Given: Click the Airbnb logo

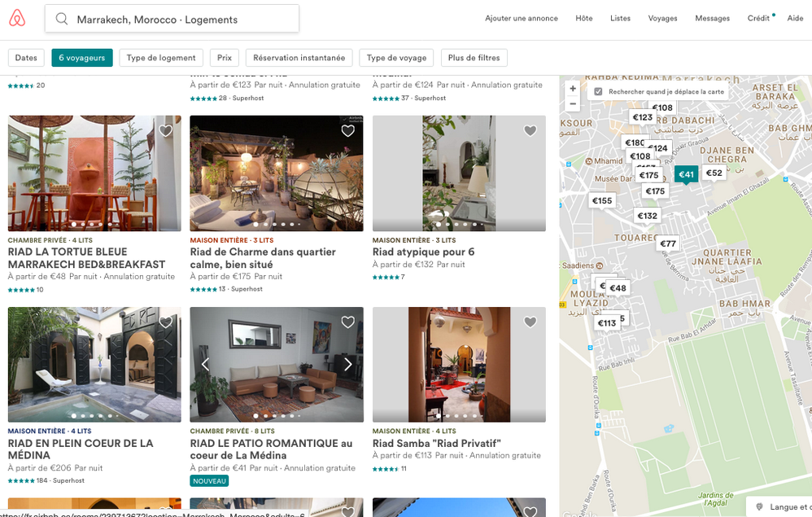Looking at the screenshot, I should pos(17,19).
